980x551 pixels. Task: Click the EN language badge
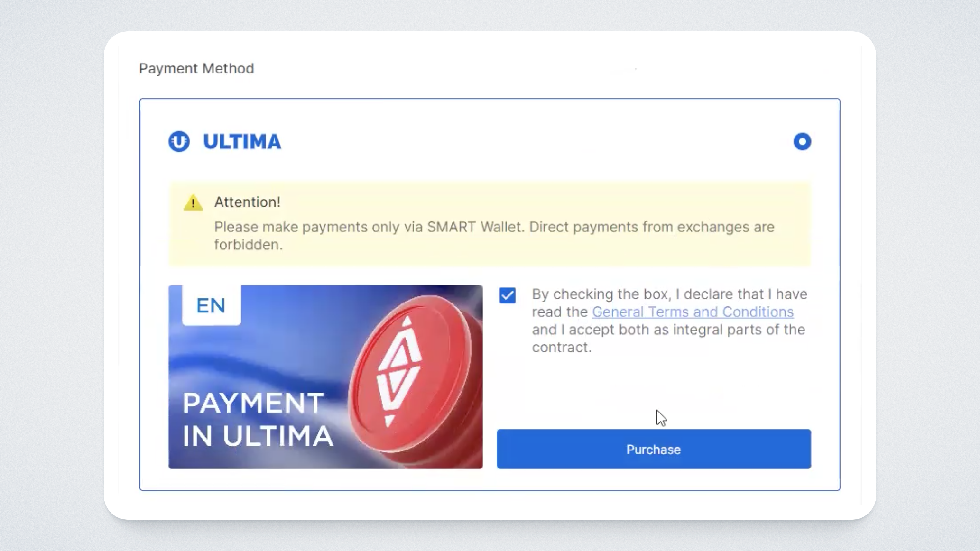[211, 305]
